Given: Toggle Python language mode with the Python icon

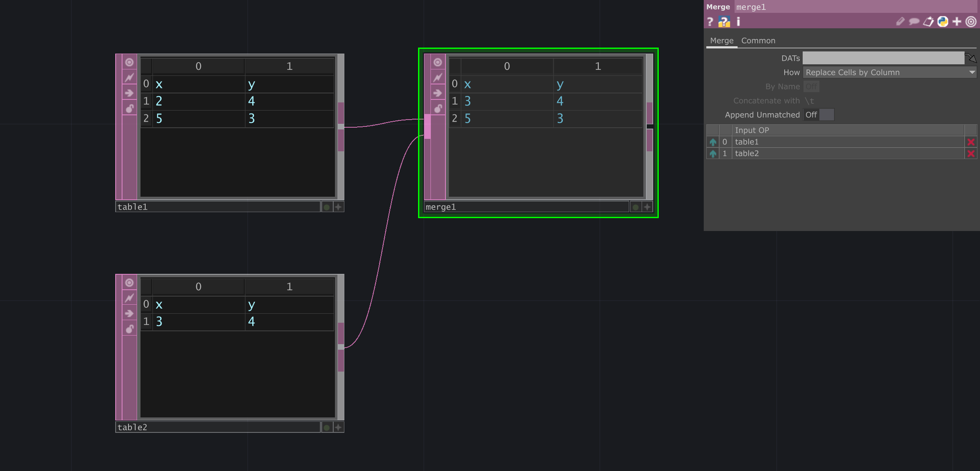Looking at the screenshot, I should point(942,21).
